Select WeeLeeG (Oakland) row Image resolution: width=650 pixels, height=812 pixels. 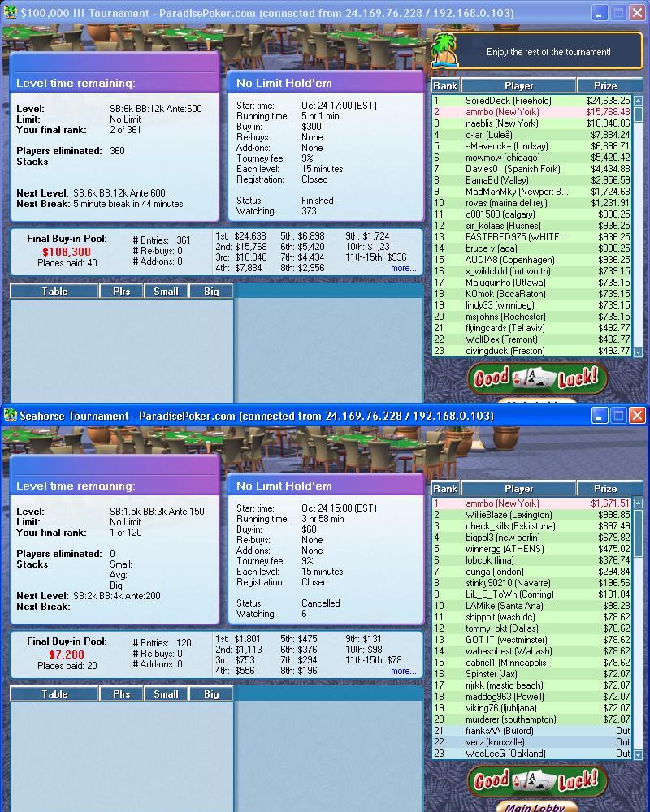532,754
